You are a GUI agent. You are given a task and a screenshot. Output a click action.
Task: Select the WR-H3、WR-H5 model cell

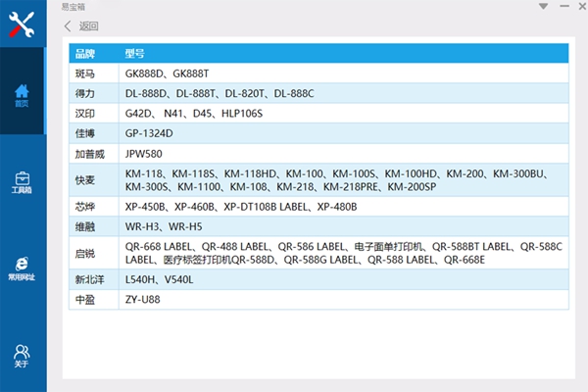click(x=344, y=226)
